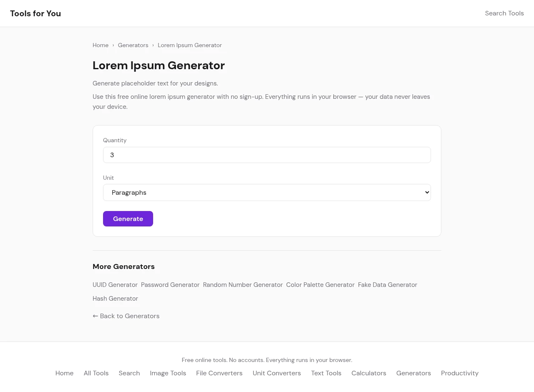
Task: Open Productivity in the footer
Action: point(459,373)
